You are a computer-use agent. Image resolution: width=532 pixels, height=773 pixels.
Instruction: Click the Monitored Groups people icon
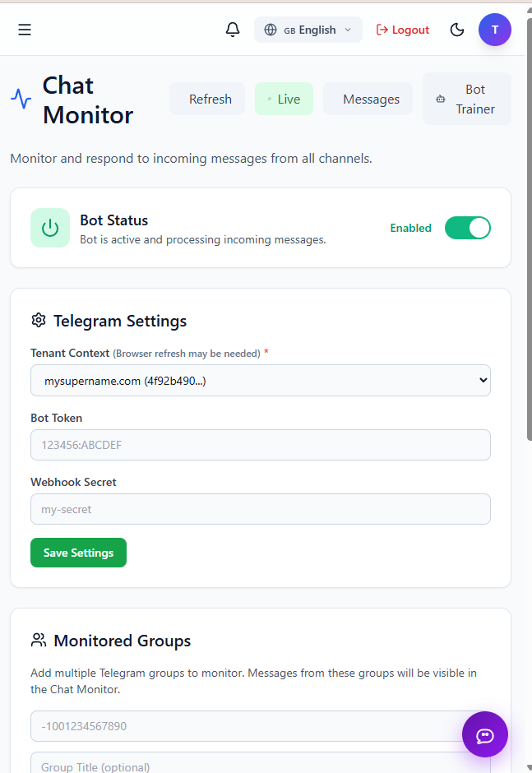point(38,641)
